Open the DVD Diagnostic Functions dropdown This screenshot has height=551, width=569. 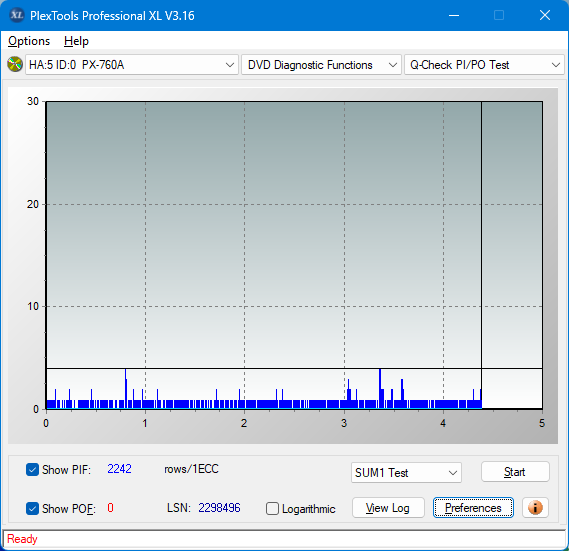(321, 65)
